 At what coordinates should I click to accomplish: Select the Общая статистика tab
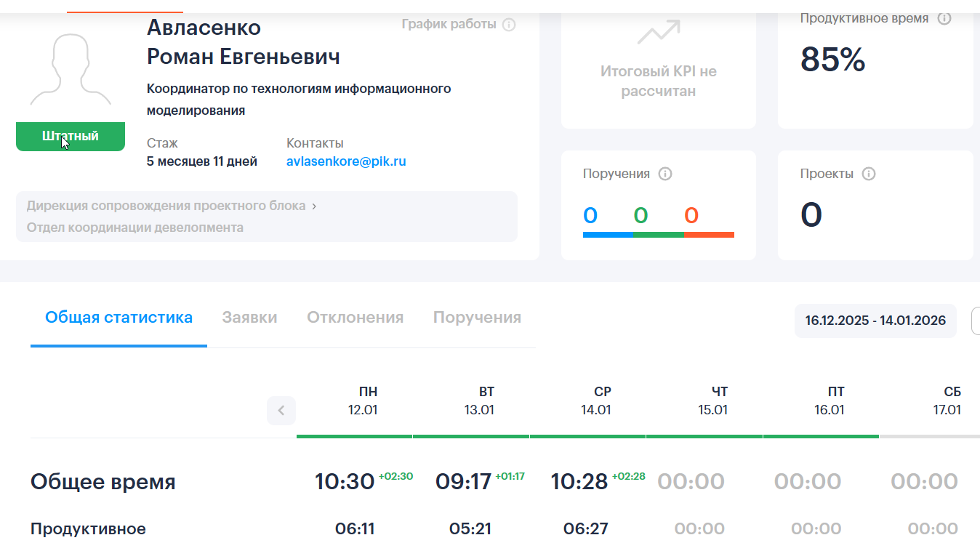coord(119,318)
